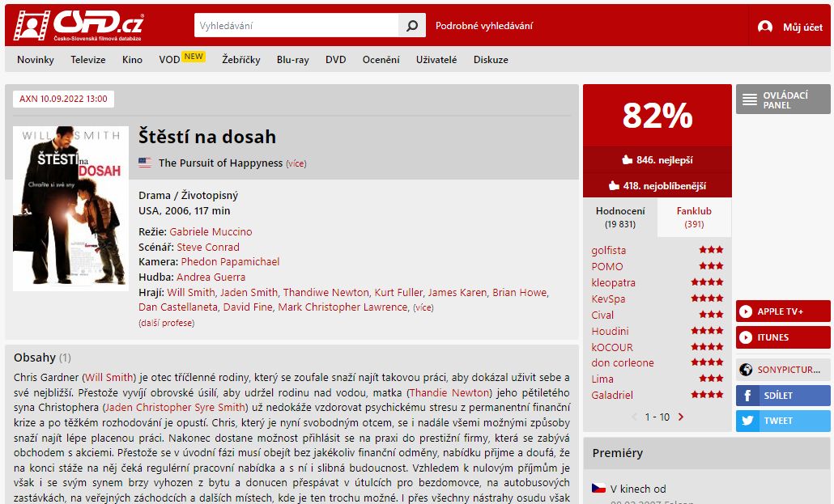Click the Apple TV+ button

pos(783,311)
